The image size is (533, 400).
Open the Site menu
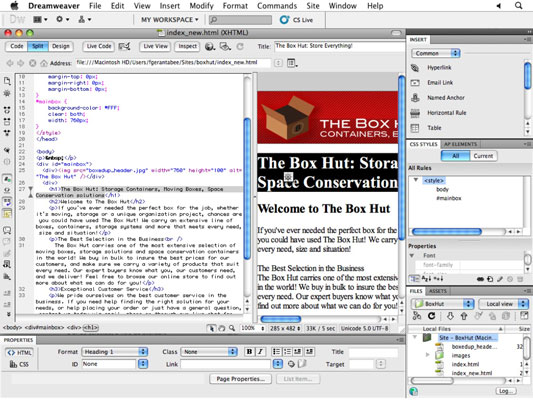click(313, 6)
